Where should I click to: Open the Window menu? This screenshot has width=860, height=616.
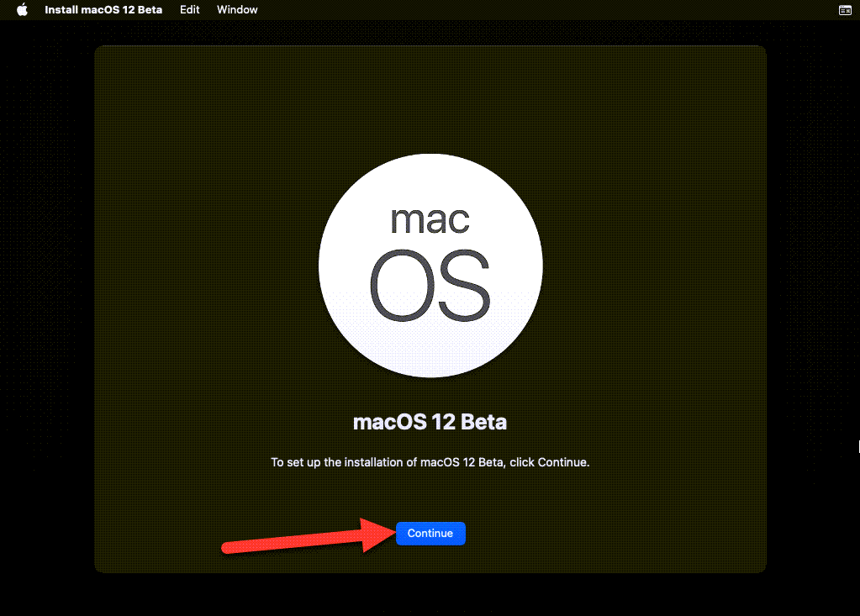pos(237,10)
